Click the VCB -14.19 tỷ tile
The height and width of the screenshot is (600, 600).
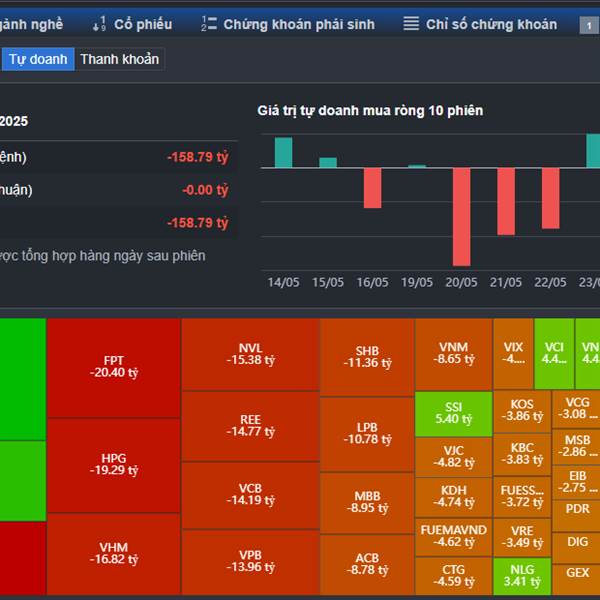(x=251, y=495)
